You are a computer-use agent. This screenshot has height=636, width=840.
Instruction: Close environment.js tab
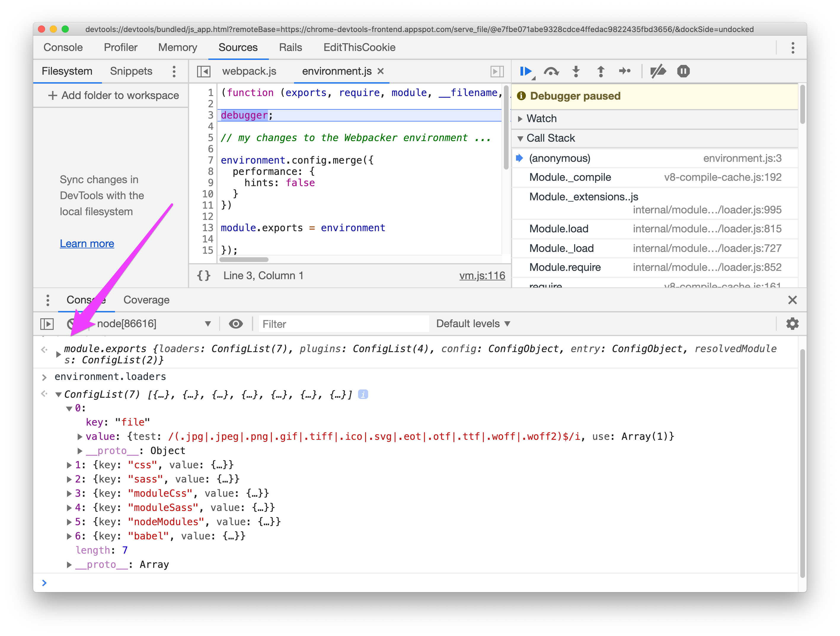pyautogui.click(x=381, y=71)
